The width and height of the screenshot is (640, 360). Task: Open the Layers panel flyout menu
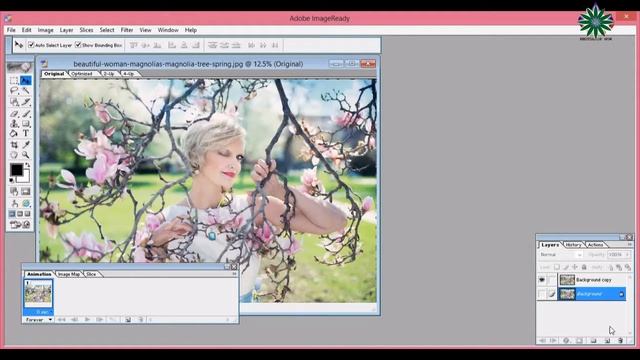(630, 244)
